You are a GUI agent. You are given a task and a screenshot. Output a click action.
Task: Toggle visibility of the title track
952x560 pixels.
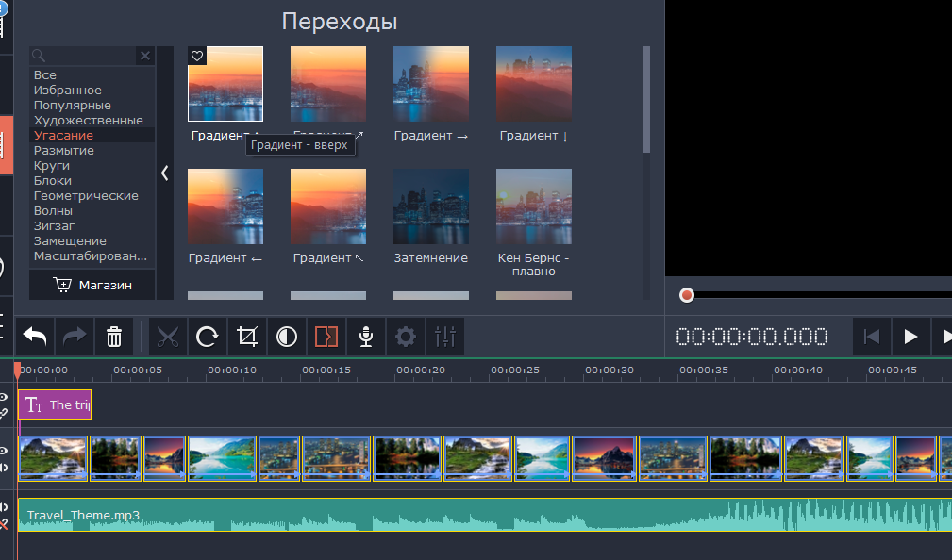click(4, 398)
